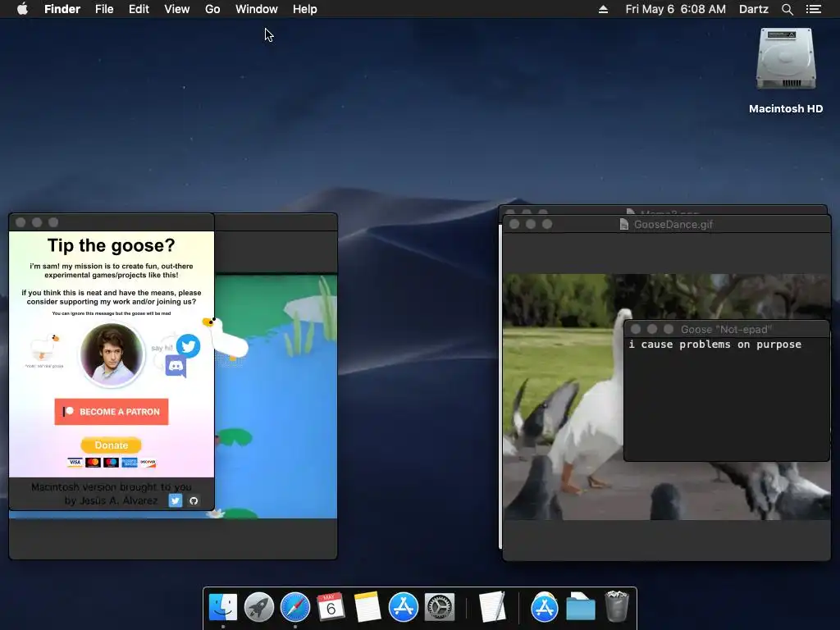Zoom the GooseDance.gif window
This screenshot has width=840, height=630.
547,224
